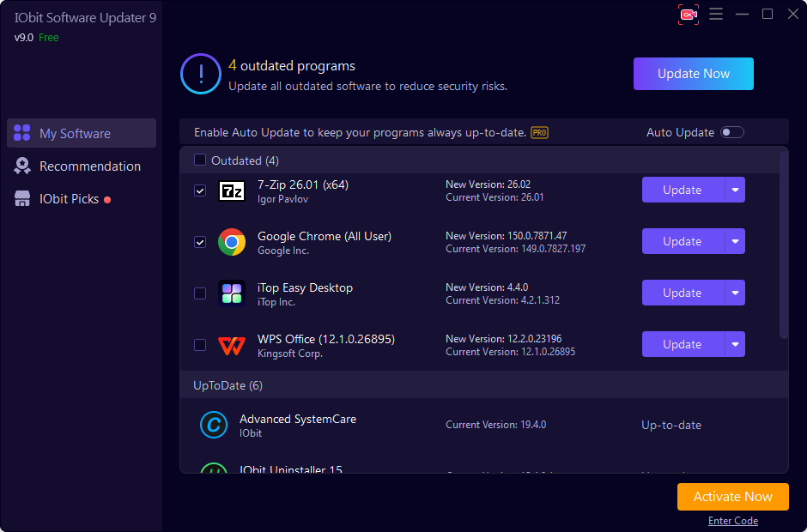Expand the 7-Zip Update dropdown arrow
The image size is (807, 532).
click(735, 190)
